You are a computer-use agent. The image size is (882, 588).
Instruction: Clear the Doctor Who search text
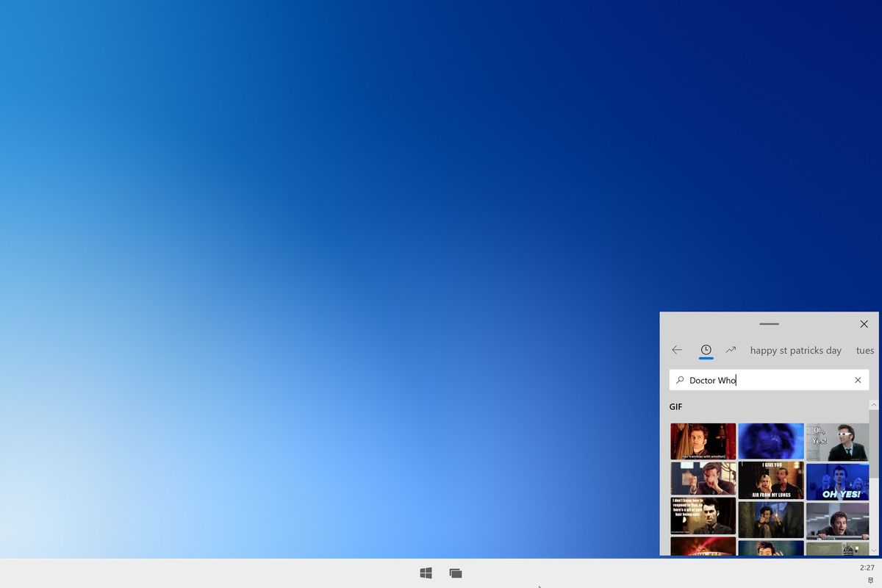pos(858,380)
